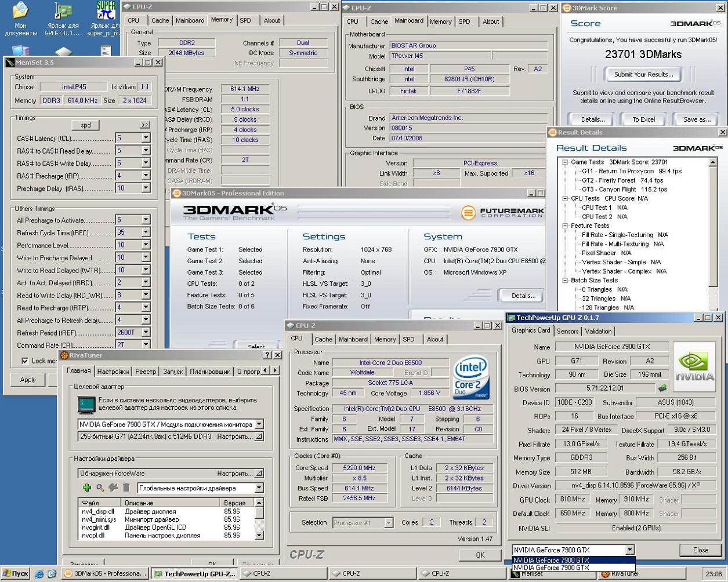Screen dimensions: 728x582
Task: Switch to Настройки tab in RivaTuner
Action: point(113,372)
